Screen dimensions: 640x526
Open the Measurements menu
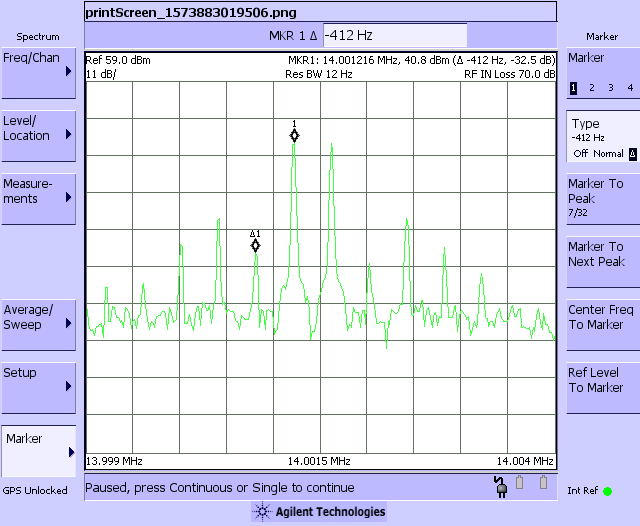click(39, 199)
